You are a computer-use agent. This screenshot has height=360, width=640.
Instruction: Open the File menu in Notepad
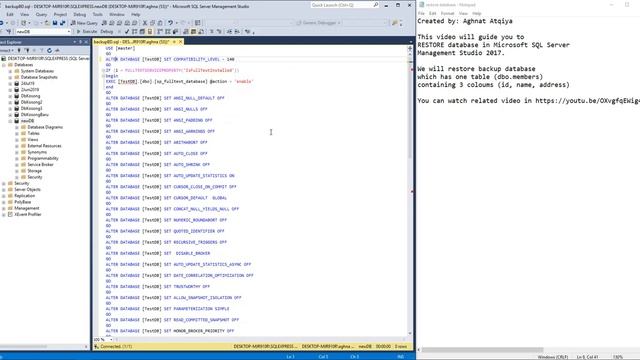421,13
